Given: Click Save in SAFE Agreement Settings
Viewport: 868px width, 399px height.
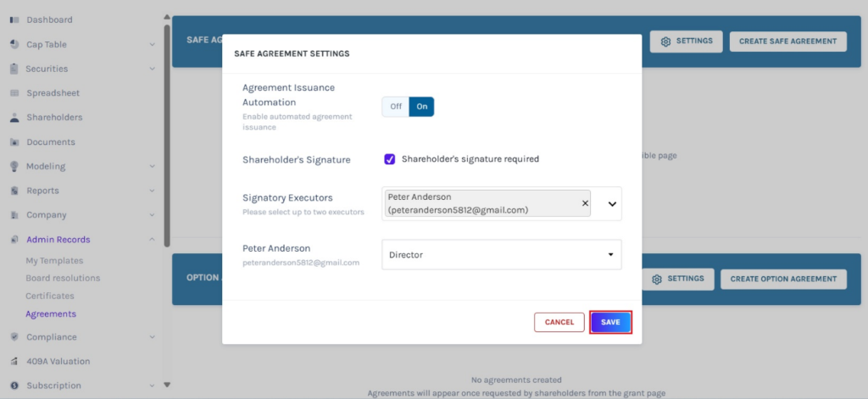Looking at the screenshot, I should (610, 322).
